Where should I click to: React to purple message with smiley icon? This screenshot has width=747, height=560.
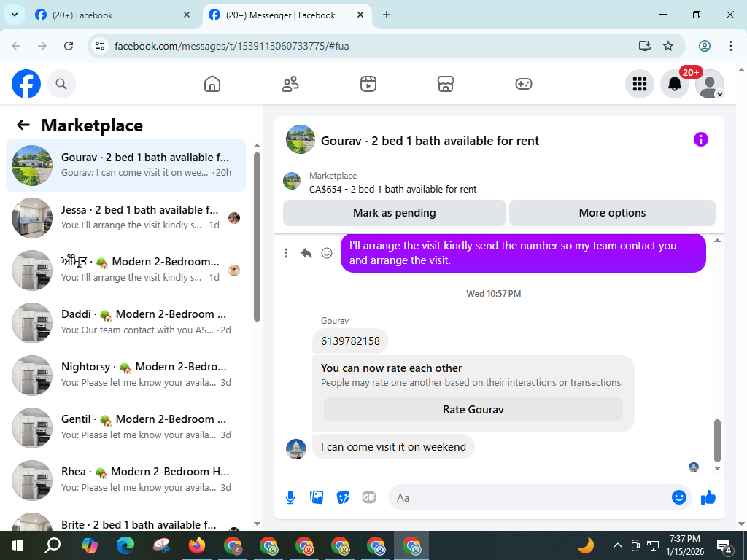(327, 253)
